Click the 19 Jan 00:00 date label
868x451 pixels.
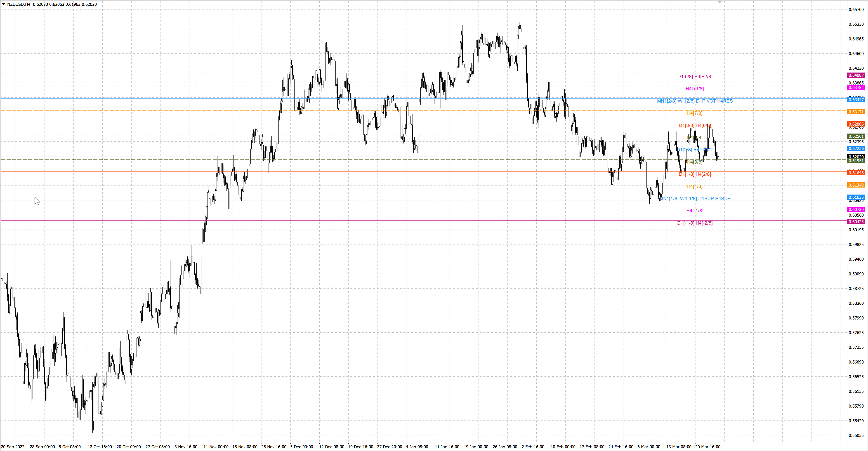[476, 447]
